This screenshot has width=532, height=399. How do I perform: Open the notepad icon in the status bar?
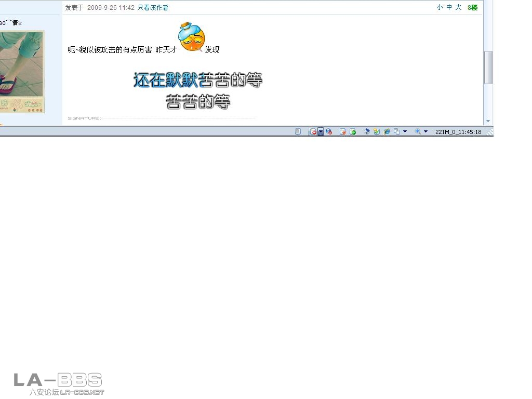coord(298,131)
